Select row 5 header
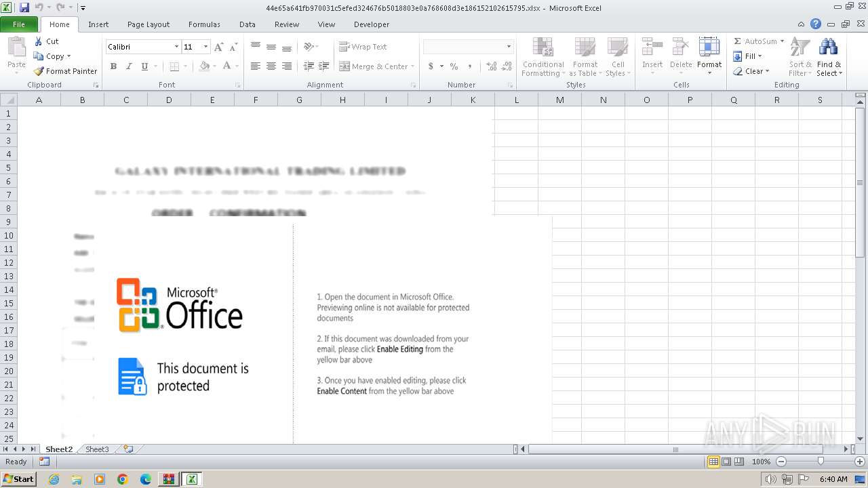Viewport: 868px width, 488px height. (x=9, y=167)
